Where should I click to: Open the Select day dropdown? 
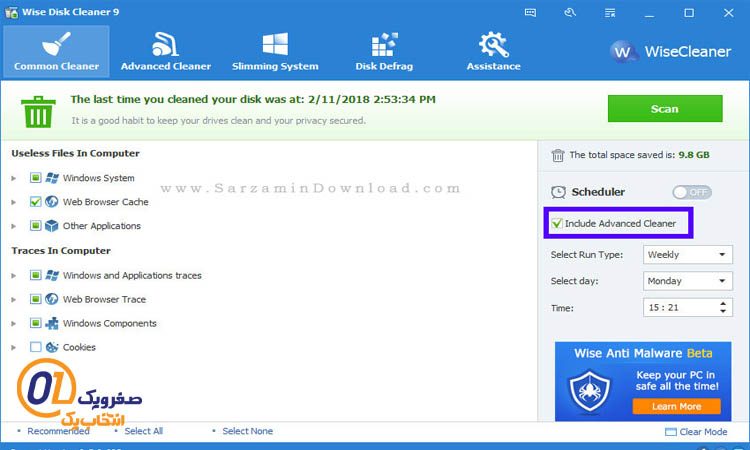[687, 281]
